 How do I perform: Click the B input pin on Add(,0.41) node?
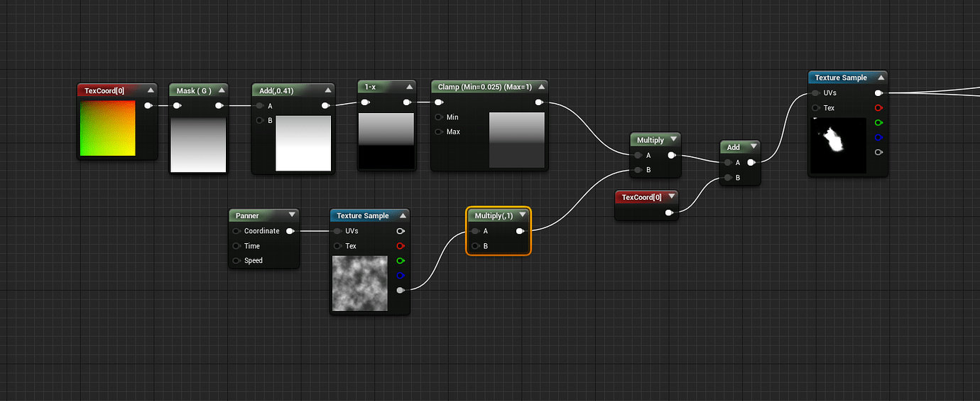click(x=260, y=120)
